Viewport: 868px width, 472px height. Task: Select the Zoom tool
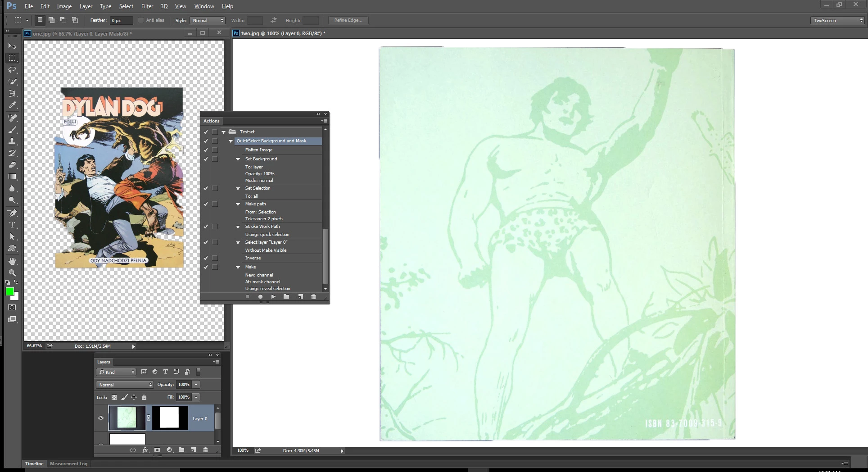click(12, 273)
